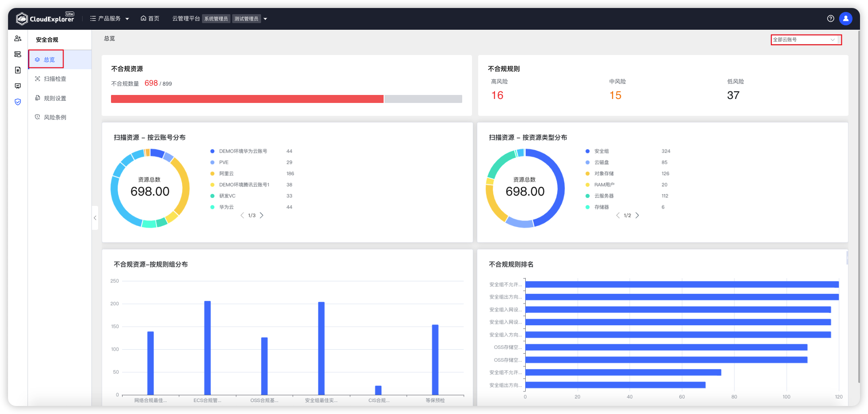The height and width of the screenshot is (414, 868).
Task: Click the cloud account donut chart
Action: [x=150, y=188]
